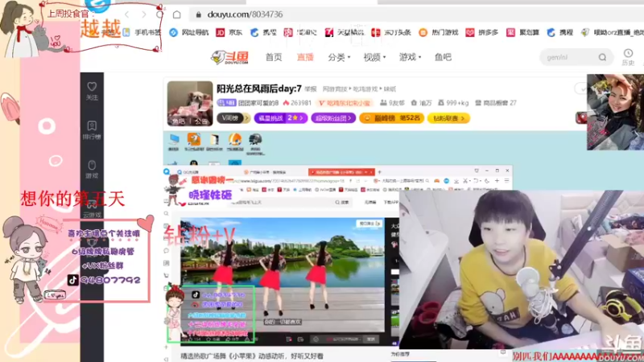Open the V周榜 badge
This screenshot has width=644, height=362.
[233, 118]
